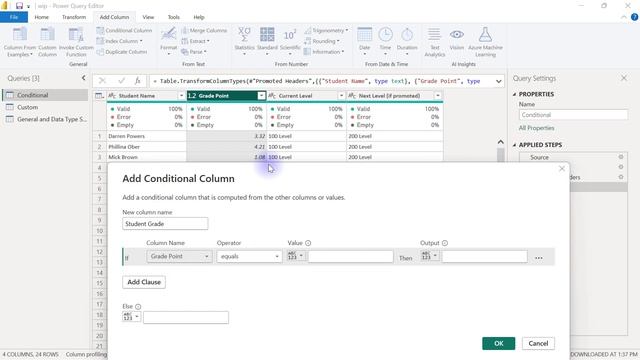Switch to the View ribbon tab
This screenshot has width=640, height=360.
coord(148,17)
